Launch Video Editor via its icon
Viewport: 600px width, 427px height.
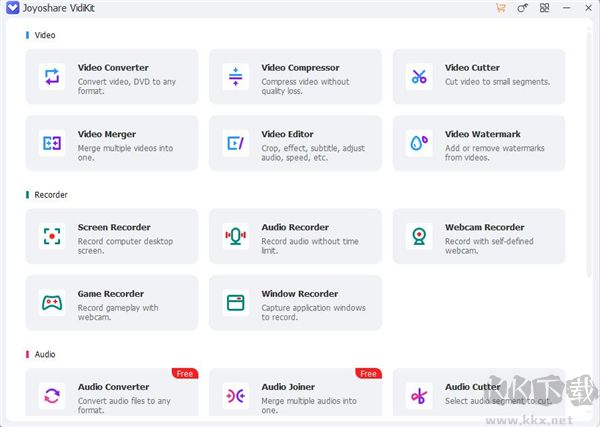(x=236, y=143)
